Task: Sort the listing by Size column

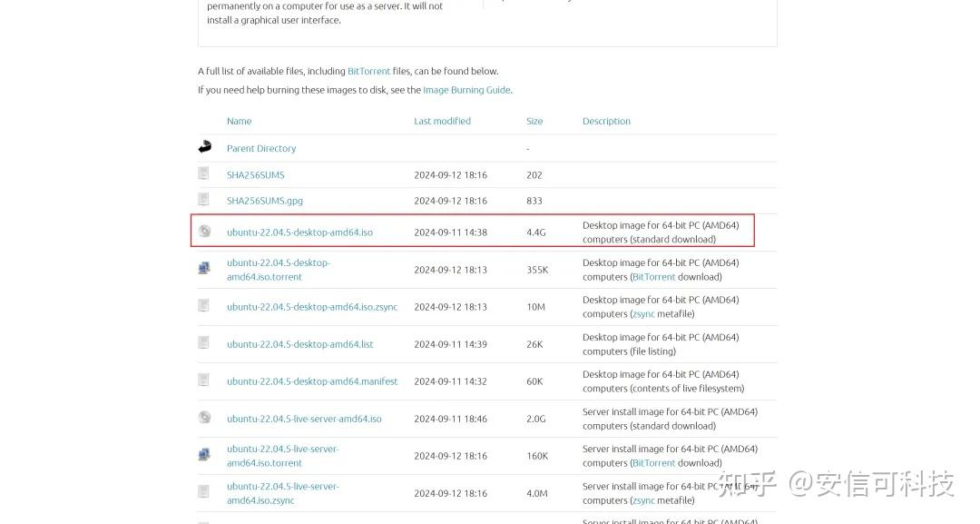Action: pyautogui.click(x=534, y=122)
